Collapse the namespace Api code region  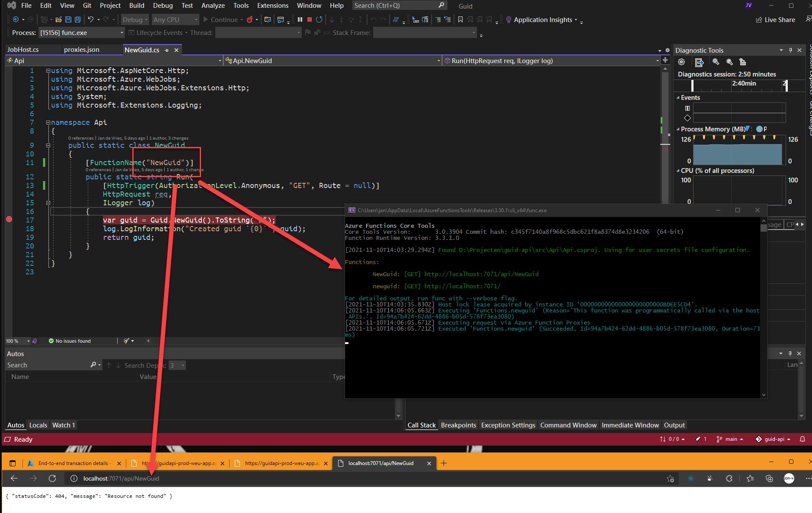pyautogui.click(x=48, y=122)
